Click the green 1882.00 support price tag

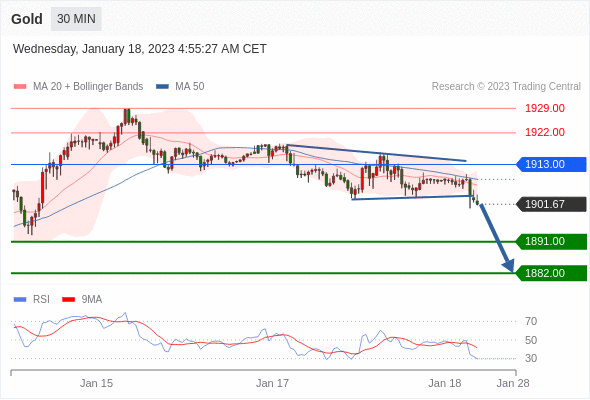tap(551, 273)
